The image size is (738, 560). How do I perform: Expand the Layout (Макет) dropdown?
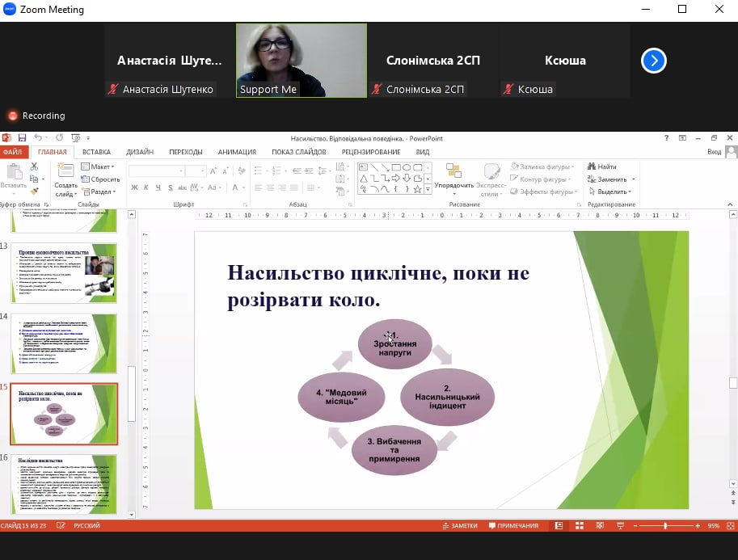pos(99,166)
